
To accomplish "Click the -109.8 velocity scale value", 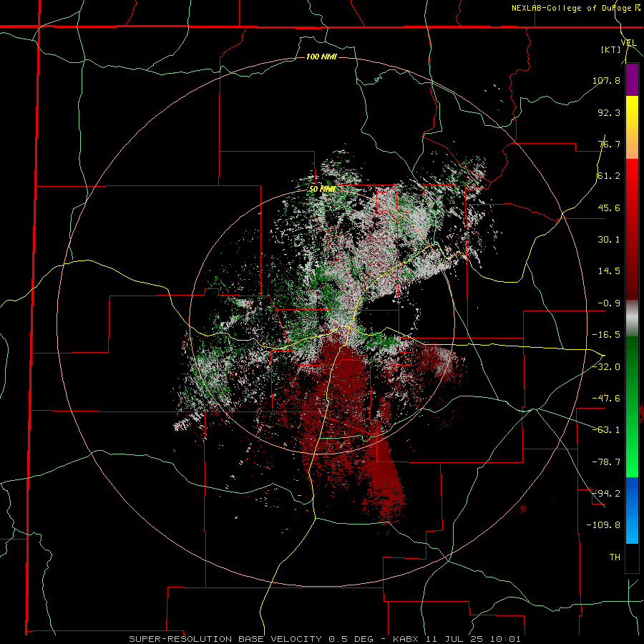I will coord(603,525).
